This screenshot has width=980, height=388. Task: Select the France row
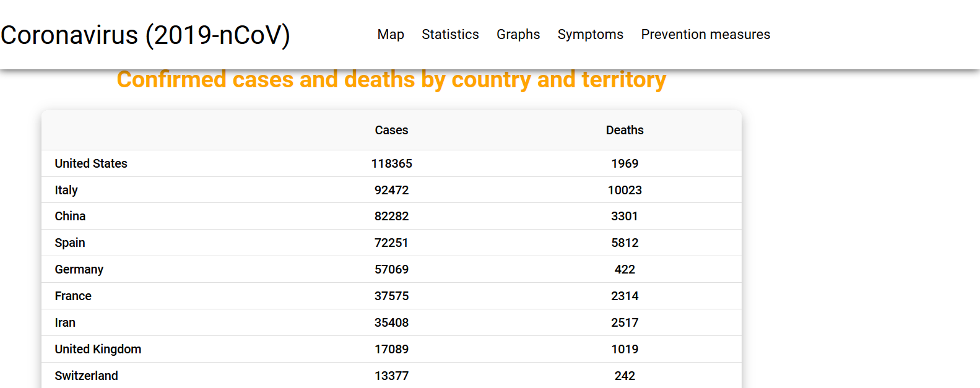click(x=391, y=296)
